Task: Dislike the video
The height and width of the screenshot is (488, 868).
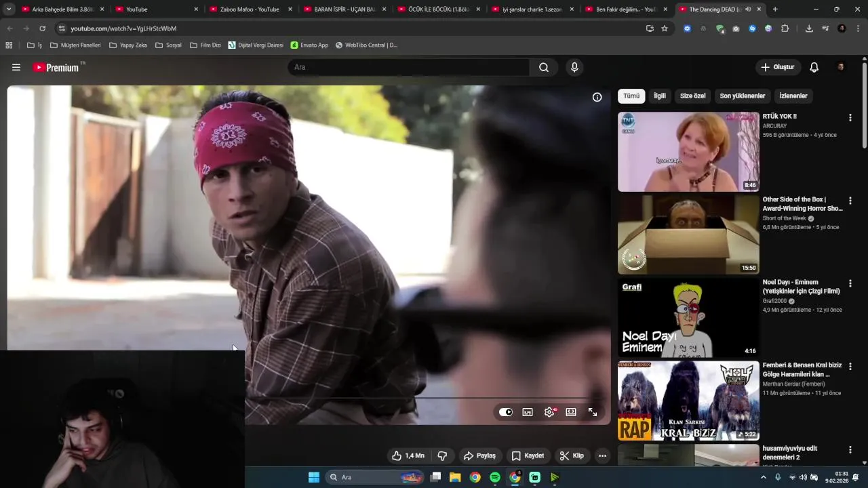Action: click(442, 455)
